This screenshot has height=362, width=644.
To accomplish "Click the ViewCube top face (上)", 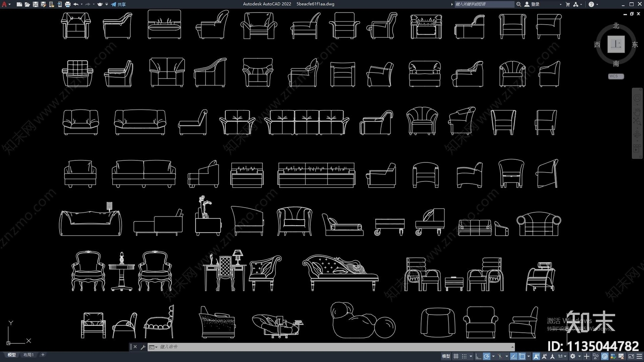I will pos(616,44).
